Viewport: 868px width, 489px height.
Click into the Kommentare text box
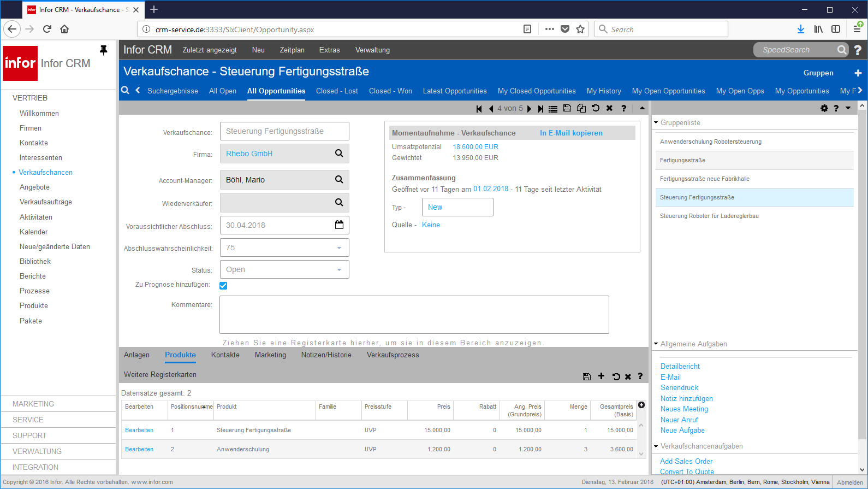point(414,315)
